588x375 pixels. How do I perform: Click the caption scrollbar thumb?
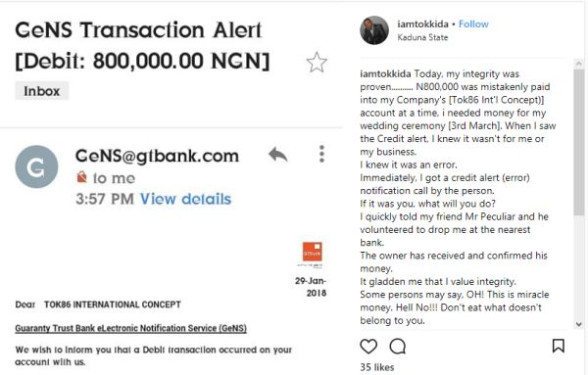tap(579, 142)
